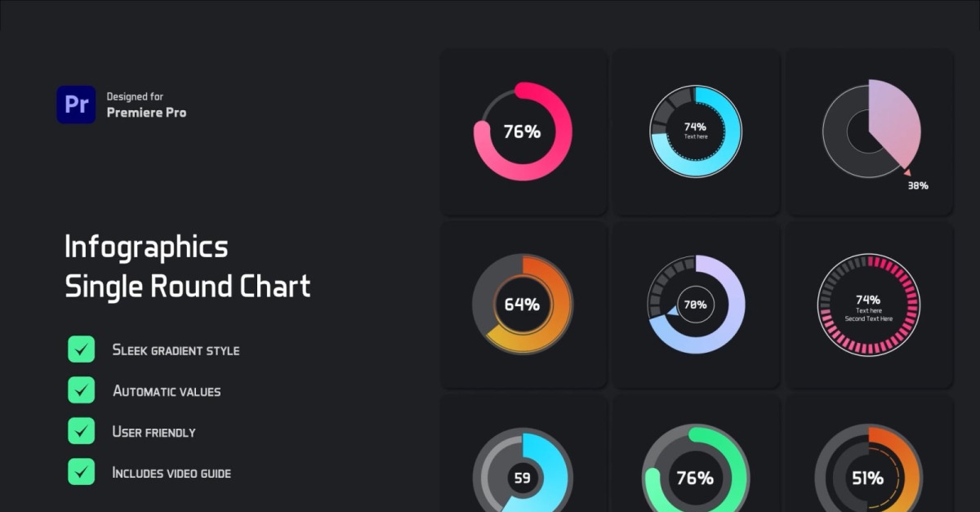
Task: Click the Premiere Pro logo icon
Action: tap(76, 105)
